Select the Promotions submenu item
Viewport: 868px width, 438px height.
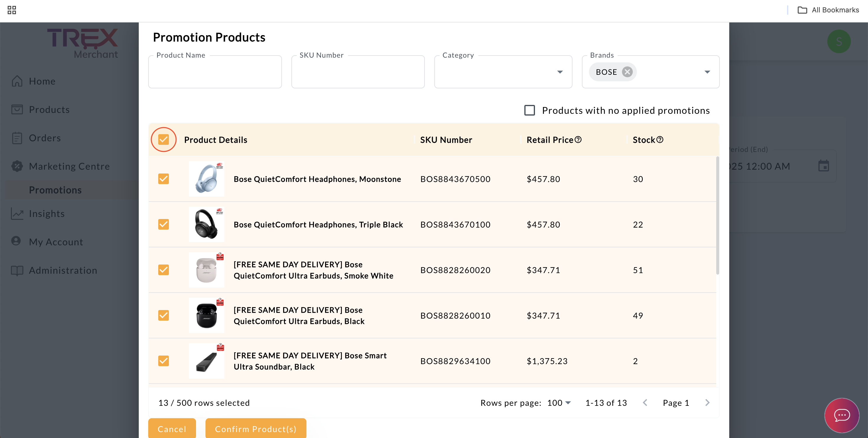pos(55,190)
